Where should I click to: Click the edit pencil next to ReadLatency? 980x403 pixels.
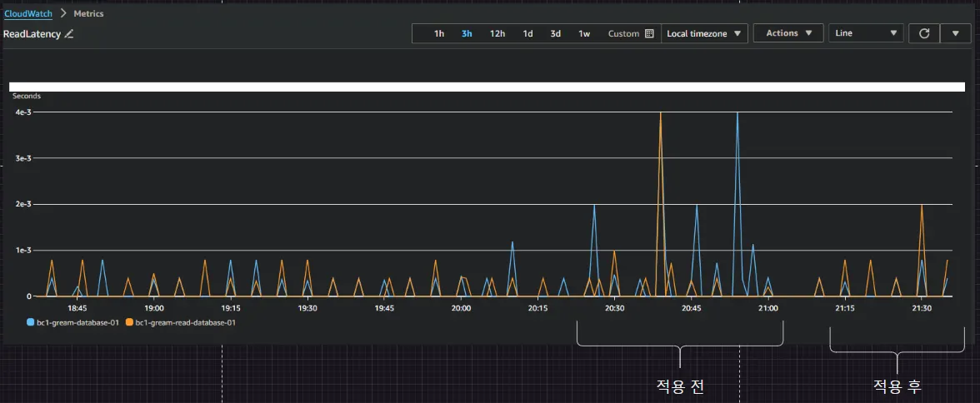pos(69,34)
